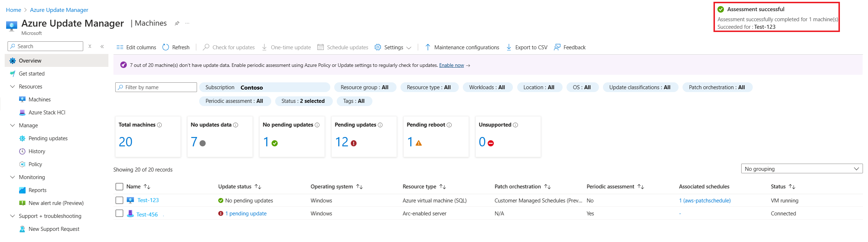Click the 12 Pending updates count
This screenshot has height=242, width=868.
click(342, 142)
